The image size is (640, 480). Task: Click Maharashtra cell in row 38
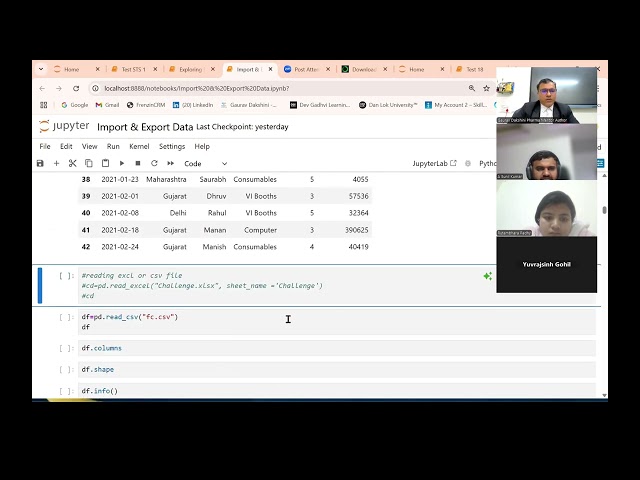click(166, 179)
